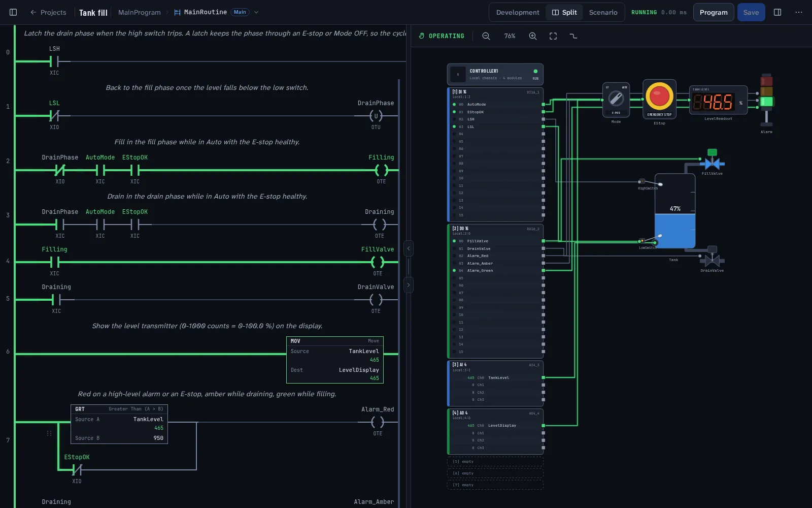Select the Draining OTE coil
The height and width of the screenshot is (508, 812).
(379, 225)
